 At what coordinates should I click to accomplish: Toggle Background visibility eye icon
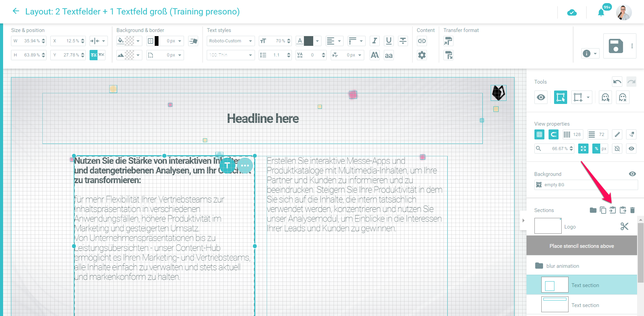click(632, 174)
